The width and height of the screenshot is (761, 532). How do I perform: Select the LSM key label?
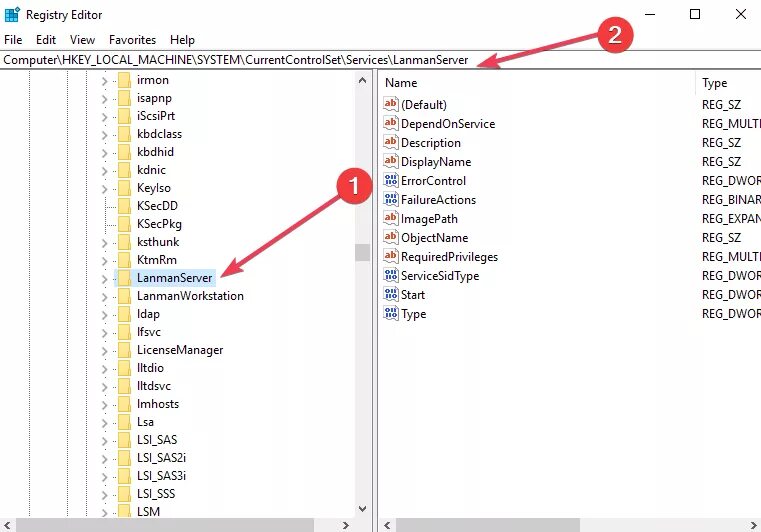(x=148, y=512)
